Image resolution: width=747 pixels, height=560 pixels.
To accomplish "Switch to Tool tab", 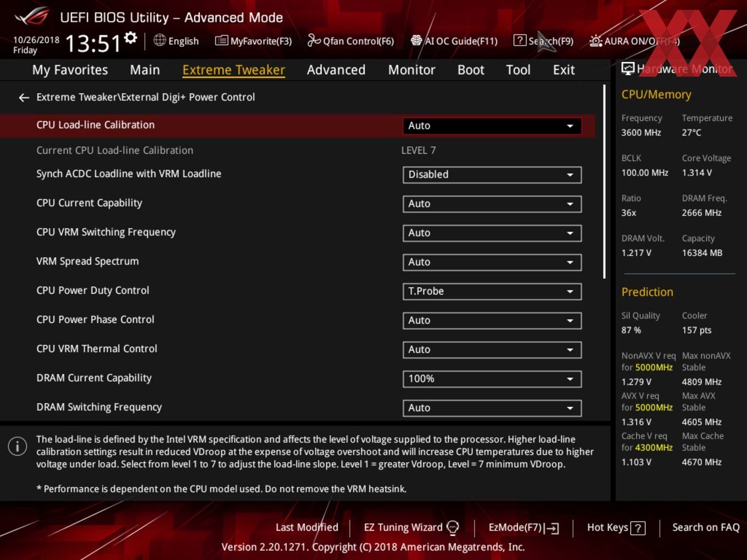I will (x=518, y=70).
